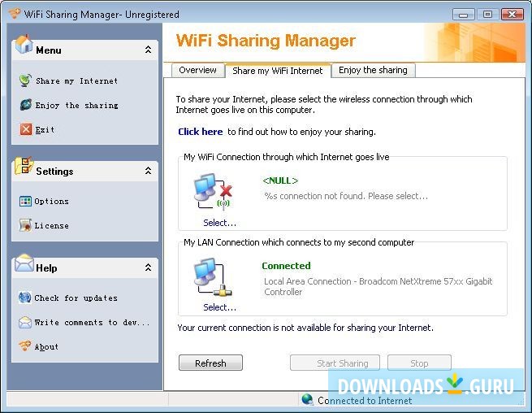Click the LAN connection computers icon
Viewport: 532px width, 413px height.
[213, 276]
